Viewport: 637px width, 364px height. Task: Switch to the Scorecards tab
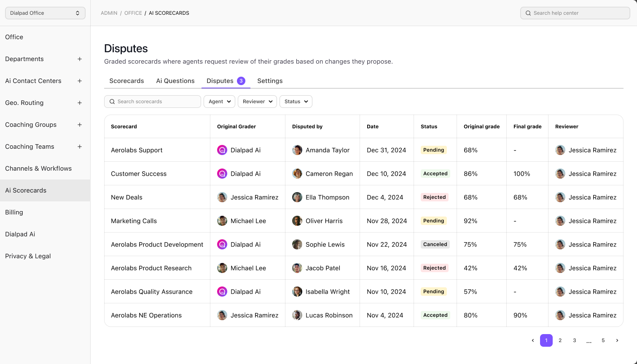(126, 81)
